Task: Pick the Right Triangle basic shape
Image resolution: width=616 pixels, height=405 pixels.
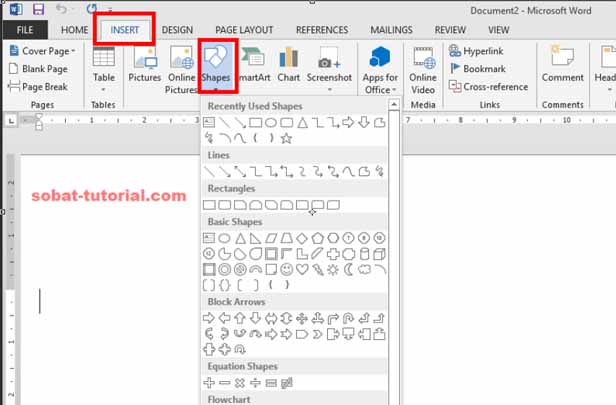Action: tap(255, 238)
